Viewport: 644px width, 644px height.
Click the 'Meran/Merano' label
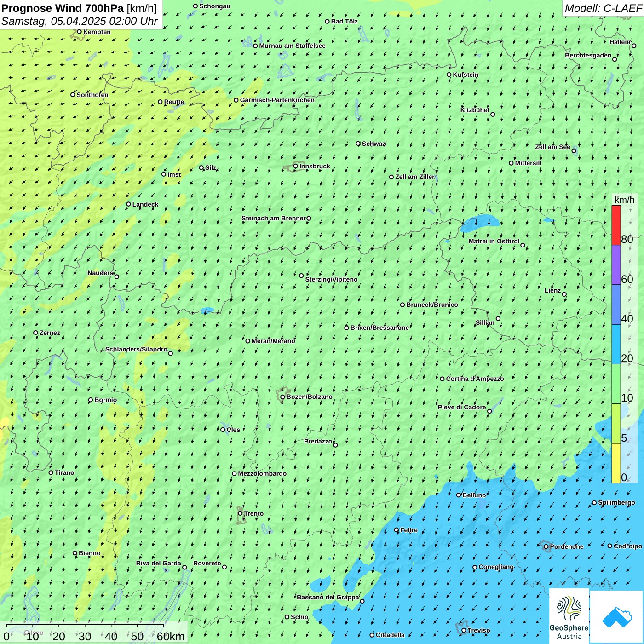coord(273,341)
